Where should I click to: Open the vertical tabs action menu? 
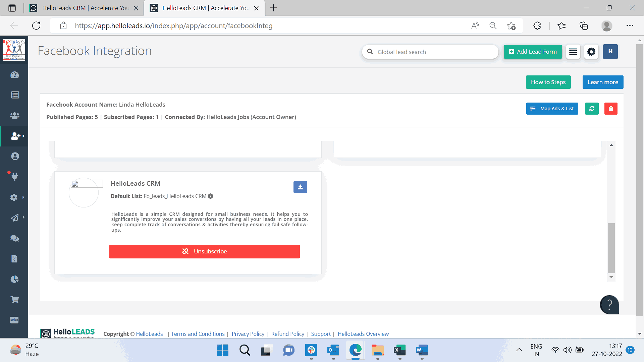pos(12,8)
